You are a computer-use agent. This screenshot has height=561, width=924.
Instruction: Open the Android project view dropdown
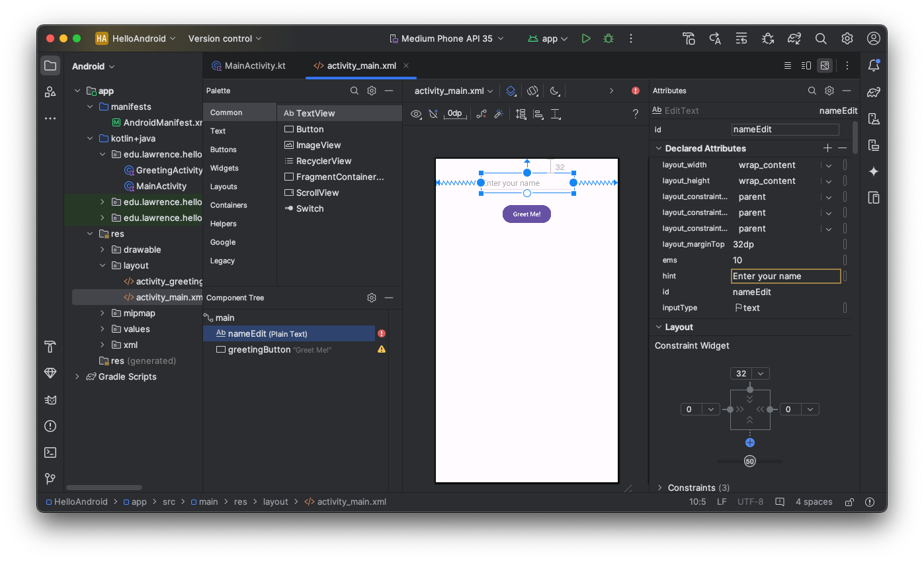[93, 66]
